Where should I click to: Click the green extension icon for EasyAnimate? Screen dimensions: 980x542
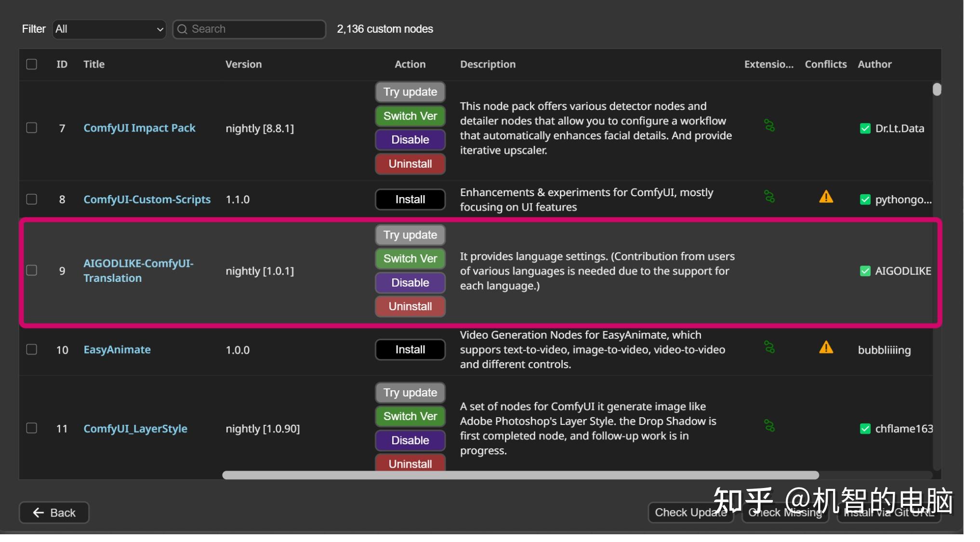click(x=769, y=347)
